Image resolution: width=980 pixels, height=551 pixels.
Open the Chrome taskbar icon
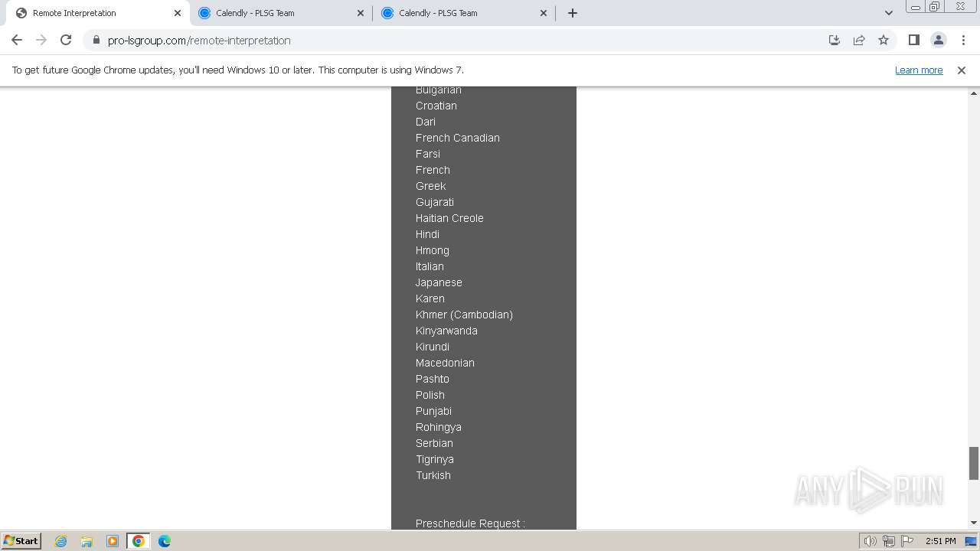pyautogui.click(x=139, y=541)
